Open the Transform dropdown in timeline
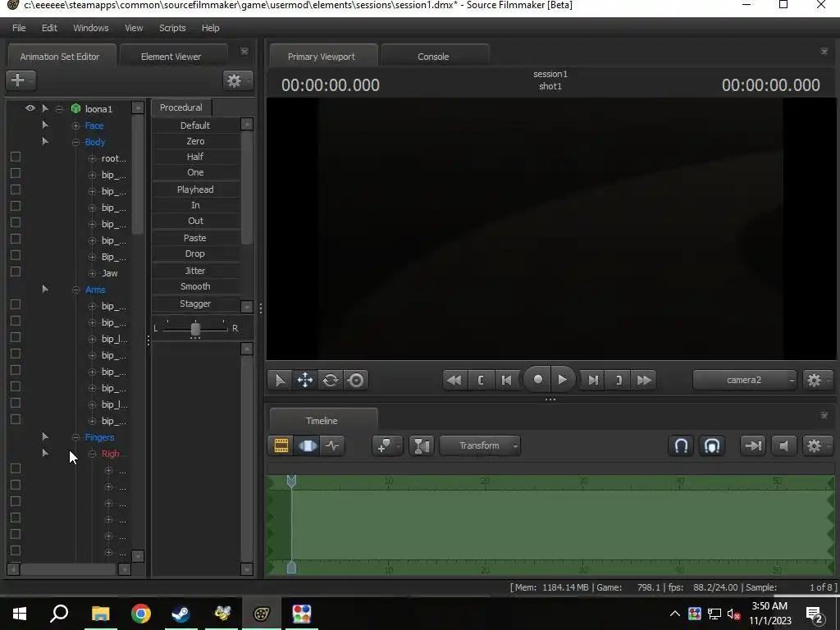The height and width of the screenshot is (630, 840). [480, 445]
